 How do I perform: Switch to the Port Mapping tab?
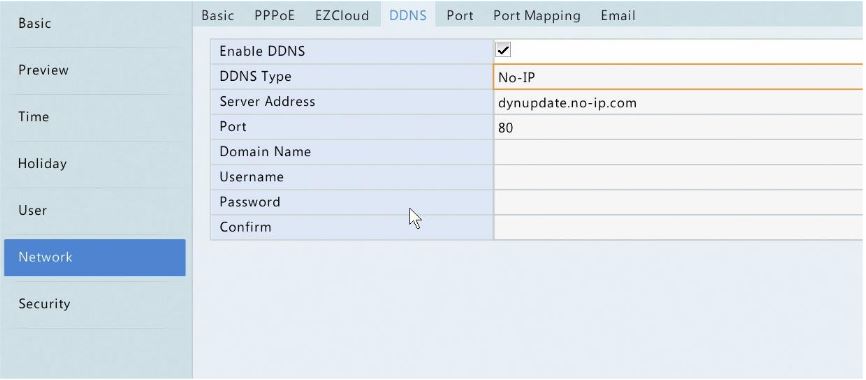point(537,15)
